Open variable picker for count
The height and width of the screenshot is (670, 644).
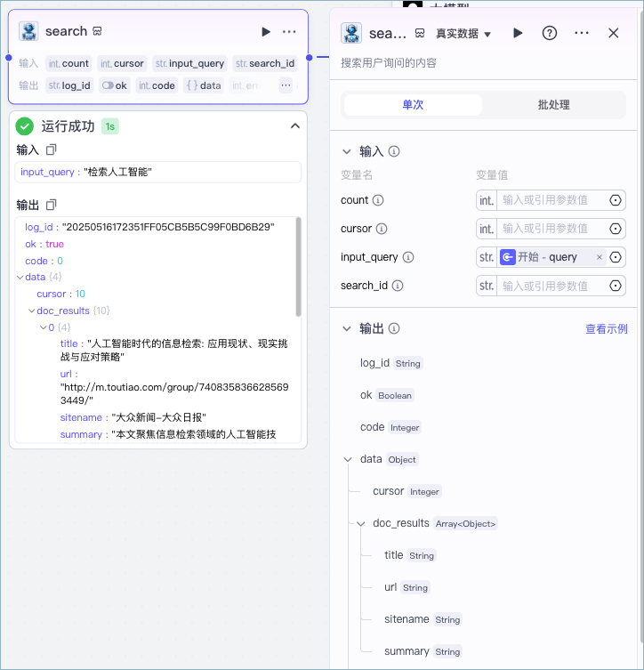coord(615,200)
